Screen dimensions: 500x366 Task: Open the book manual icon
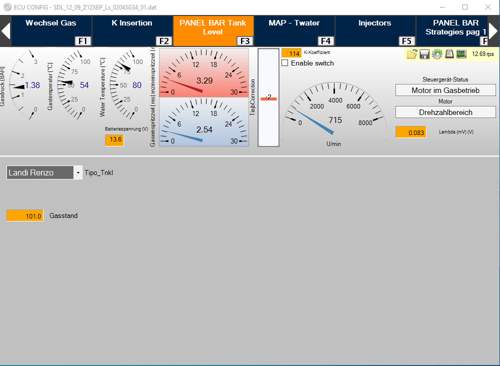449,54
